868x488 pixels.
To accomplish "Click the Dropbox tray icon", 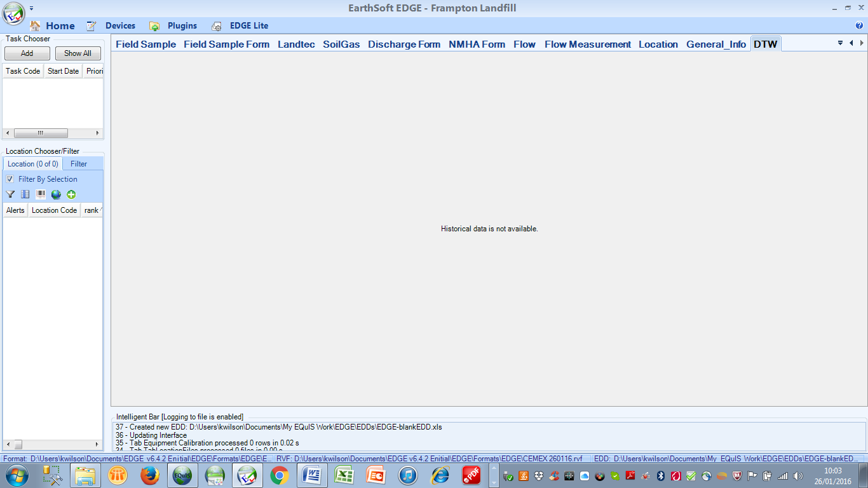I will point(539,476).
